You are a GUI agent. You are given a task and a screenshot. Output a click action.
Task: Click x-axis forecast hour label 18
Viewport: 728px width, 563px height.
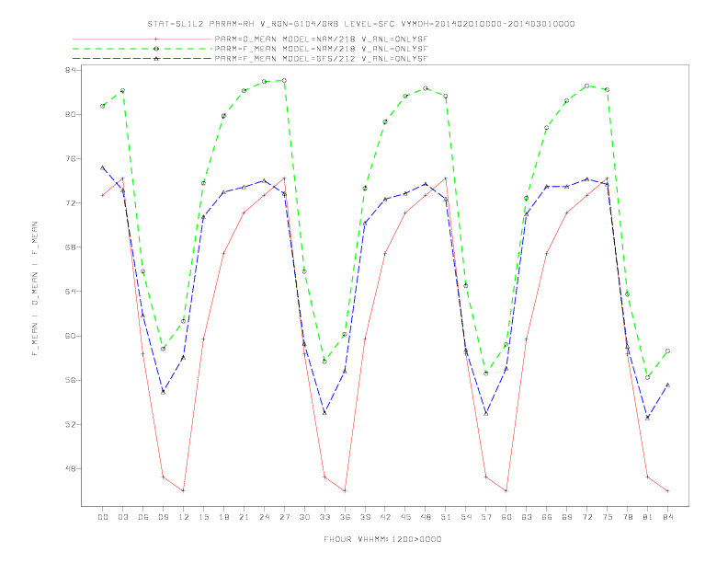point(223,517)
